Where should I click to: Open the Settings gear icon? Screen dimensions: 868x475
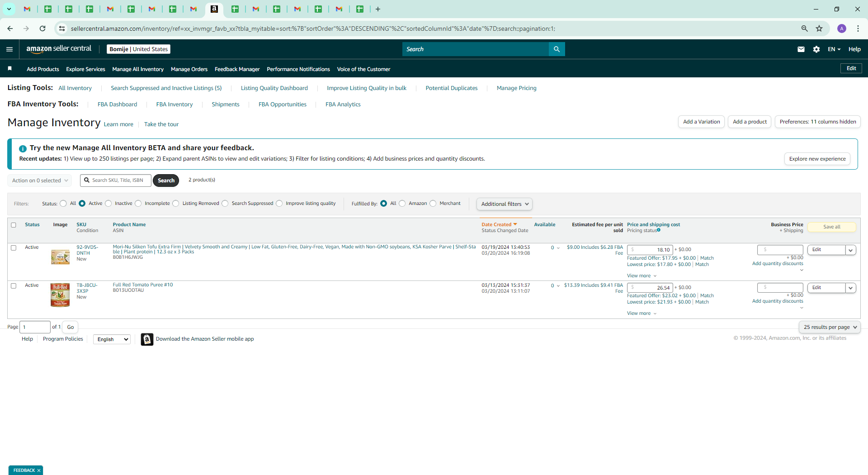point(816,49)
